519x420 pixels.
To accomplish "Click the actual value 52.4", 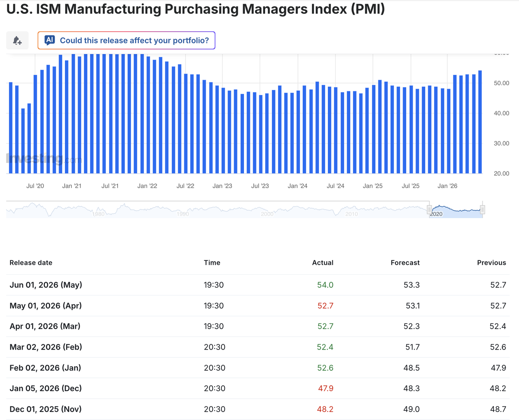I will coord(326,347).
